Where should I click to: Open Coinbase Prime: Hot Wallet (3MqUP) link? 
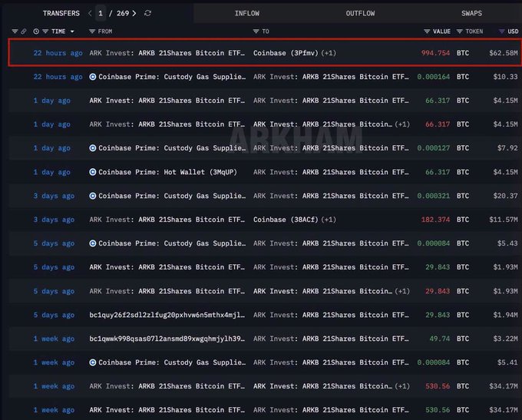167,172
